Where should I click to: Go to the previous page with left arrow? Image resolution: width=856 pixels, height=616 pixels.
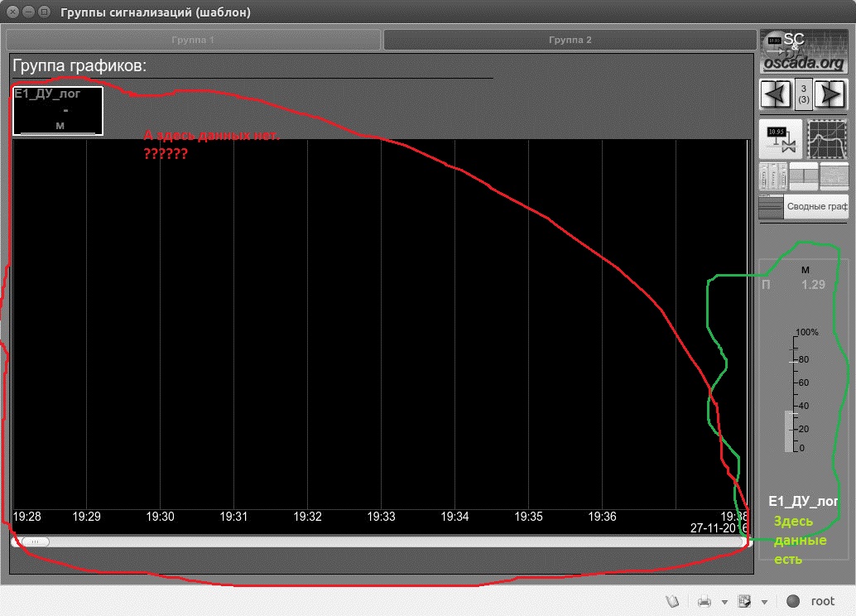(777, 94)
